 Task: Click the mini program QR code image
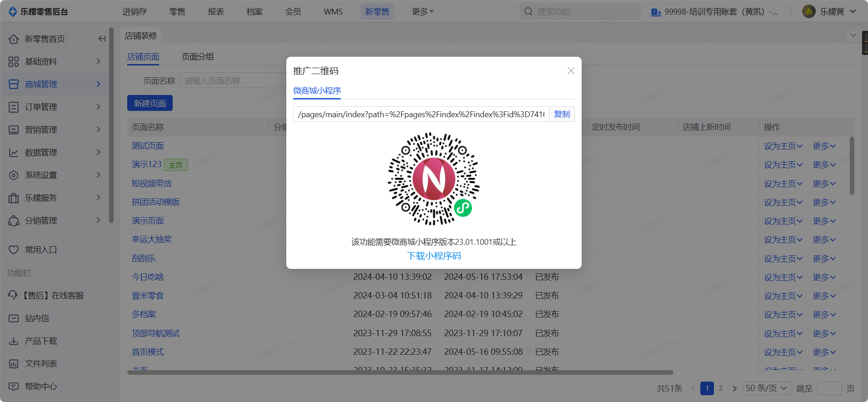pyautogui.click(x=434, y=179)
